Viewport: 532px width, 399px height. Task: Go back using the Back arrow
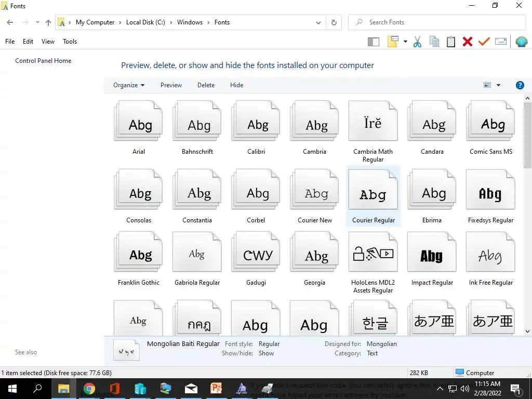(10, 22)
